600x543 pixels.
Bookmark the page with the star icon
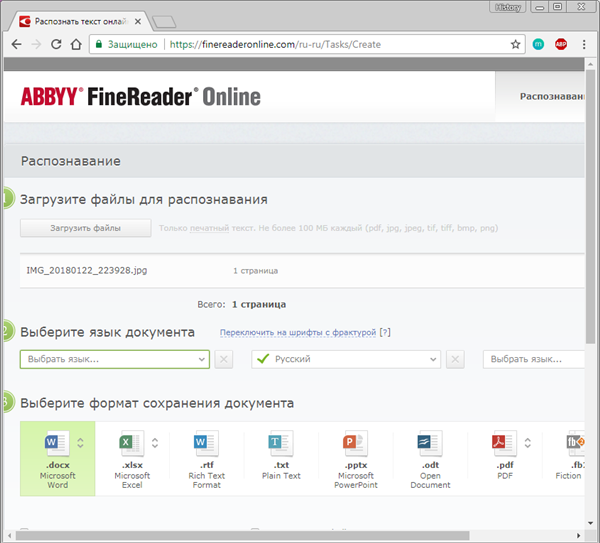tap(515, 44)
